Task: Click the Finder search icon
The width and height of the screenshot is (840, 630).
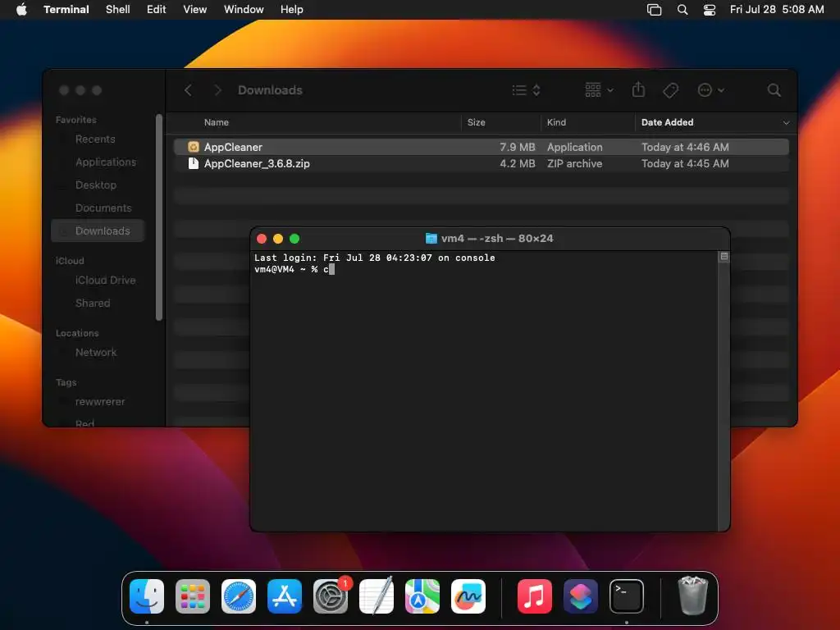Action: [774, 90]
